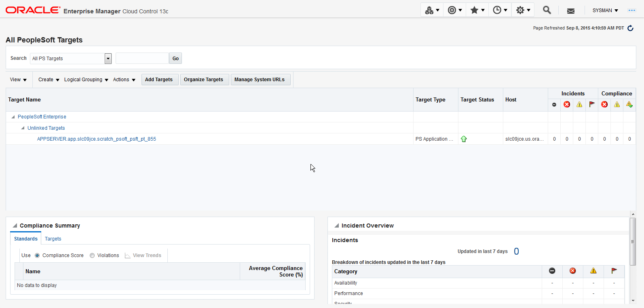Click the View Trends chart icon
Viewport: 644px width, 308px height.
pos(128,255)
